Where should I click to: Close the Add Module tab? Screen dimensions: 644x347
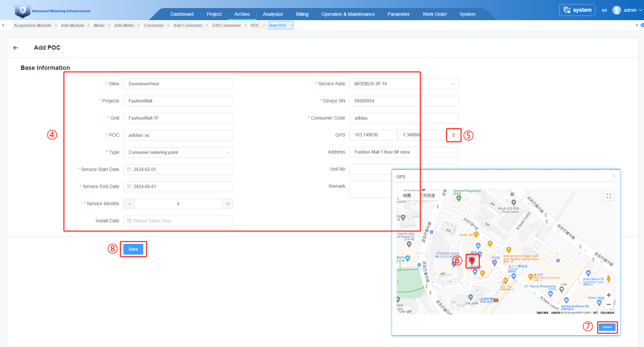click(88, 25)
